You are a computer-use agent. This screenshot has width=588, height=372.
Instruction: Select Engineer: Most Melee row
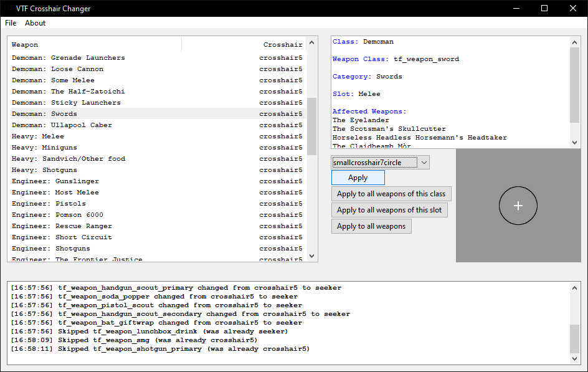[158, 193]
